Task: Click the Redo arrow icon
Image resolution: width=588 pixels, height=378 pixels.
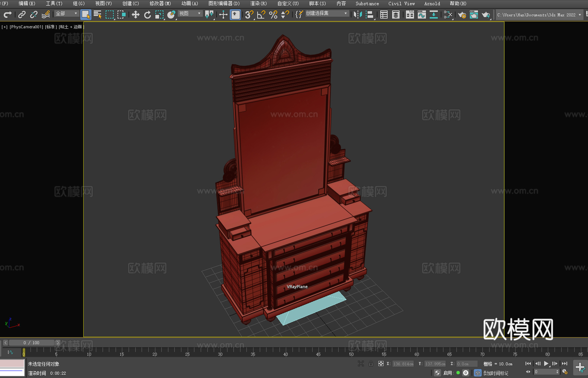Action: [7, 14]
